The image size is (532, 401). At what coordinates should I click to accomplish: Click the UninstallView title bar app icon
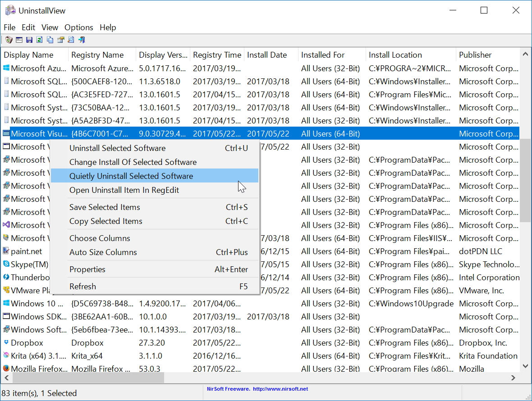tap(10, 10)
